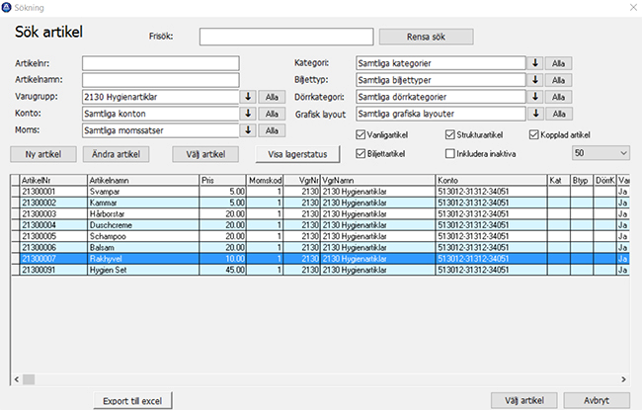Open the result count dropdown showing 50
The width and height of the screenshot is (642, 410).
[601, 153]
